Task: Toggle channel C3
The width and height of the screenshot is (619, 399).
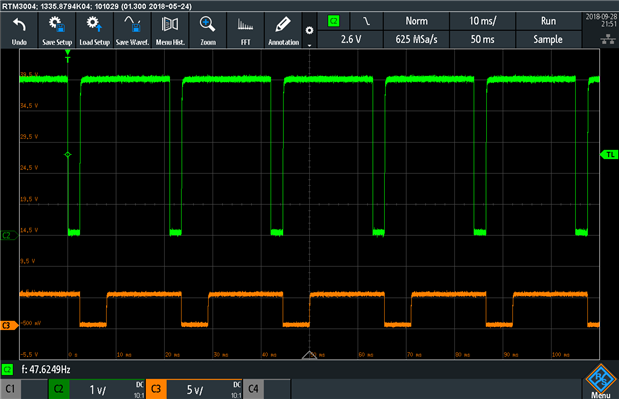Action: 156,389
